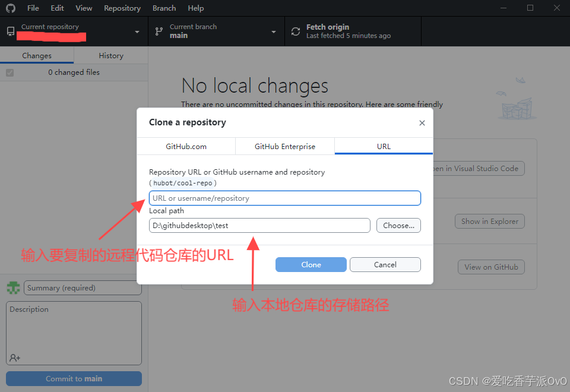570x392 pixels.
Task: Click the commit author avatar
Action: coord(14,287)
